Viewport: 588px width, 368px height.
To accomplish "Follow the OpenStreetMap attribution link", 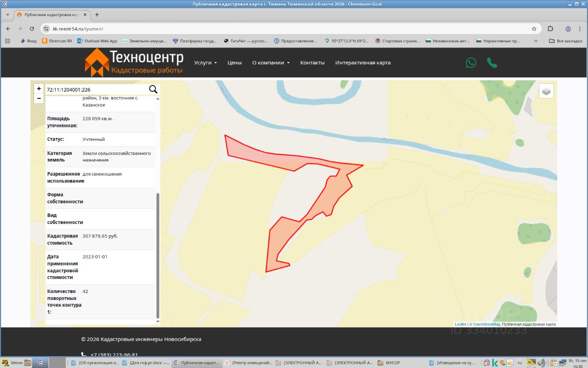I will tap(486, 324).
